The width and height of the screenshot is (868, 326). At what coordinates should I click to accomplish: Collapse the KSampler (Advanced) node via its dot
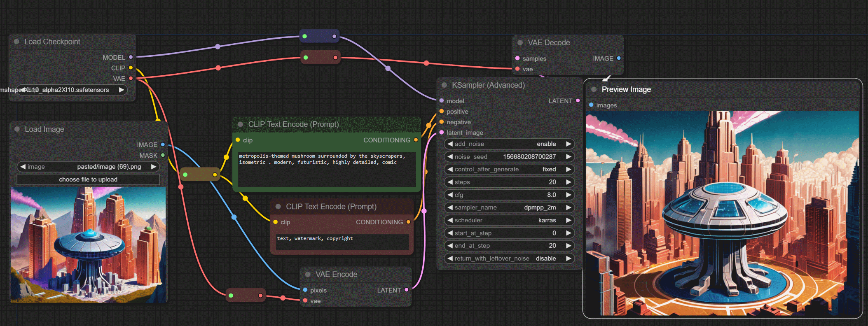[444, 85]
